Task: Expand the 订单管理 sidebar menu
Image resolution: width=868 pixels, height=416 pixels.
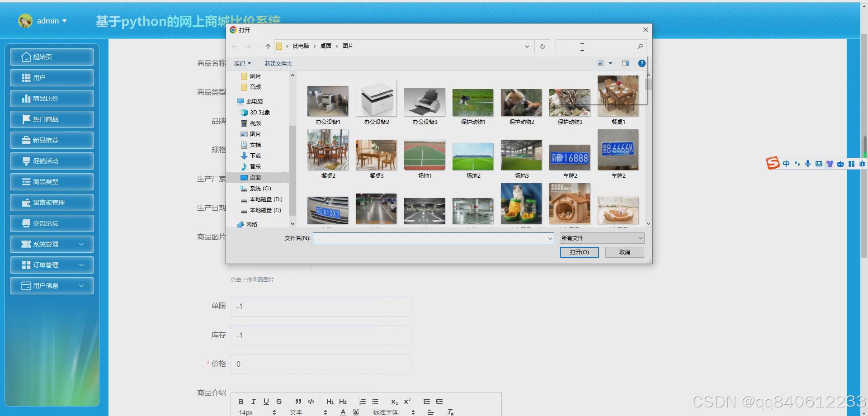Action: tap(52, 265)
